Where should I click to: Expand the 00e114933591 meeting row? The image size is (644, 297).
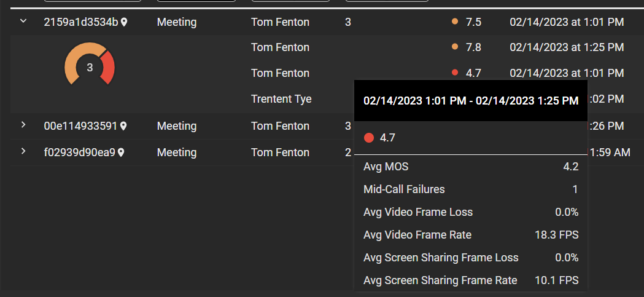coord(23,125)
